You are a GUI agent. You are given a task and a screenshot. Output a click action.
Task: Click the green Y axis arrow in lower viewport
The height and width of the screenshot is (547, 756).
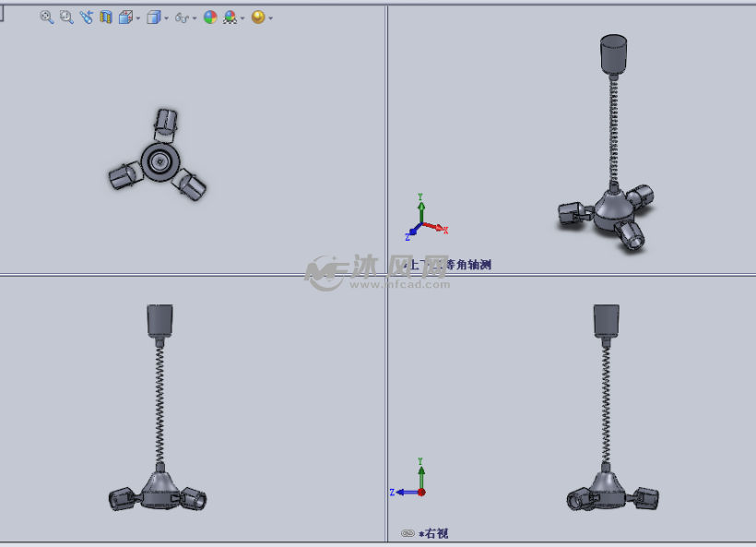pos(422,472)
